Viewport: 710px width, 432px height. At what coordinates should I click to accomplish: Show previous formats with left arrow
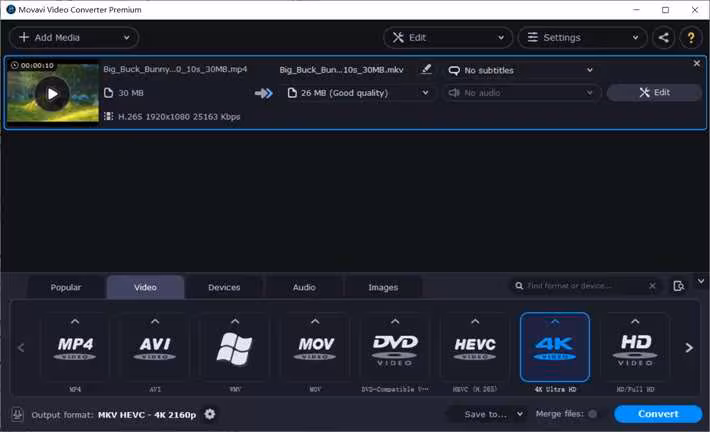coord(21,348)
